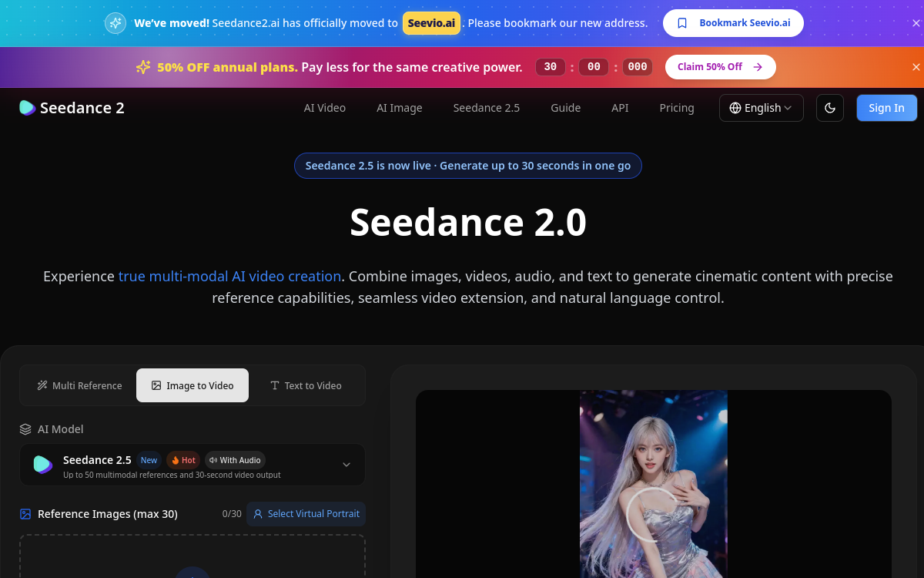Open AI Image menu item
Viewport: 924px width, 578px height.
pyautogui.click(x=400, y=108)
